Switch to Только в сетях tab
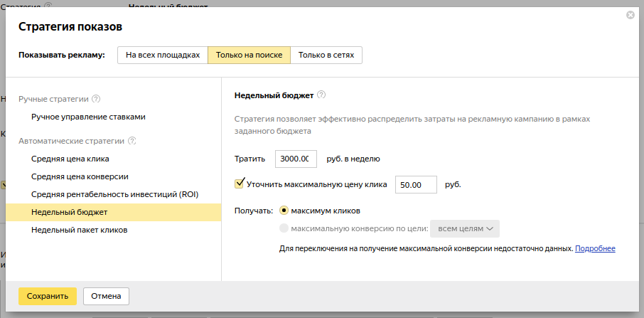This screenshot has width=644, height=318. tap(326, 55)
